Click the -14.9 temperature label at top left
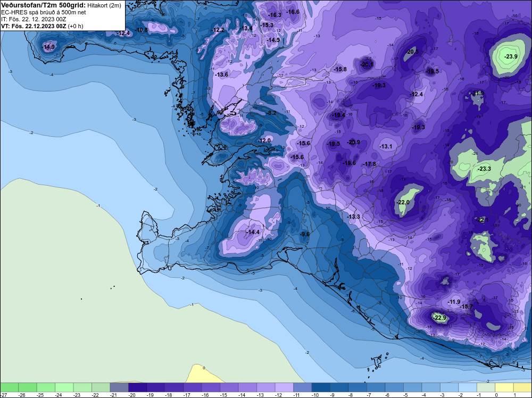 coord(48,47)
